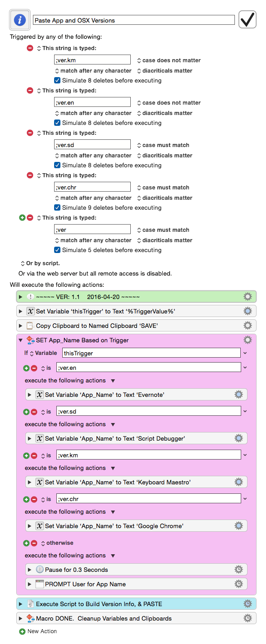Image resolution: width=266 pixels, height=644 pixels.
Task: Open 'case must match' popup for ;ver.sd
Action: click(163, 145)
